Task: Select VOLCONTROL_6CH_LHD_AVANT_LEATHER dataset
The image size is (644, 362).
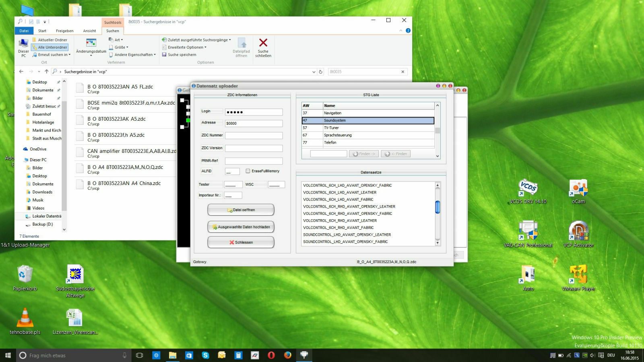Action: click(340, 192)
